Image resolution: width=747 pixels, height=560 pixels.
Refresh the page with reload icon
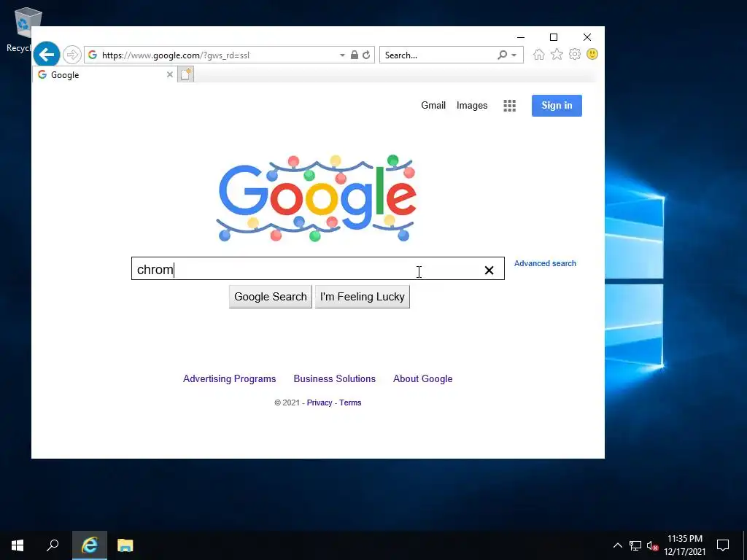point(366,55)
